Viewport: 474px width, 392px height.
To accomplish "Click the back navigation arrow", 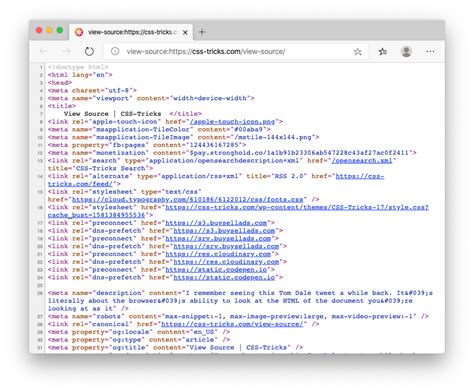I will tap(44, 51).
